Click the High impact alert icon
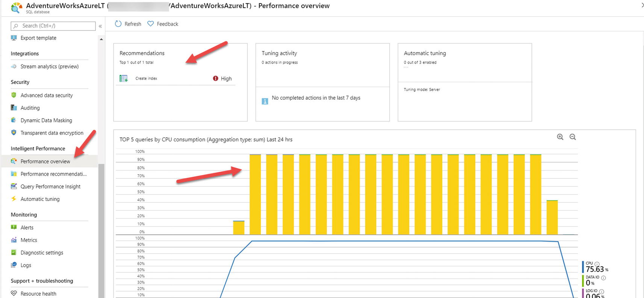 pos(215,78)
